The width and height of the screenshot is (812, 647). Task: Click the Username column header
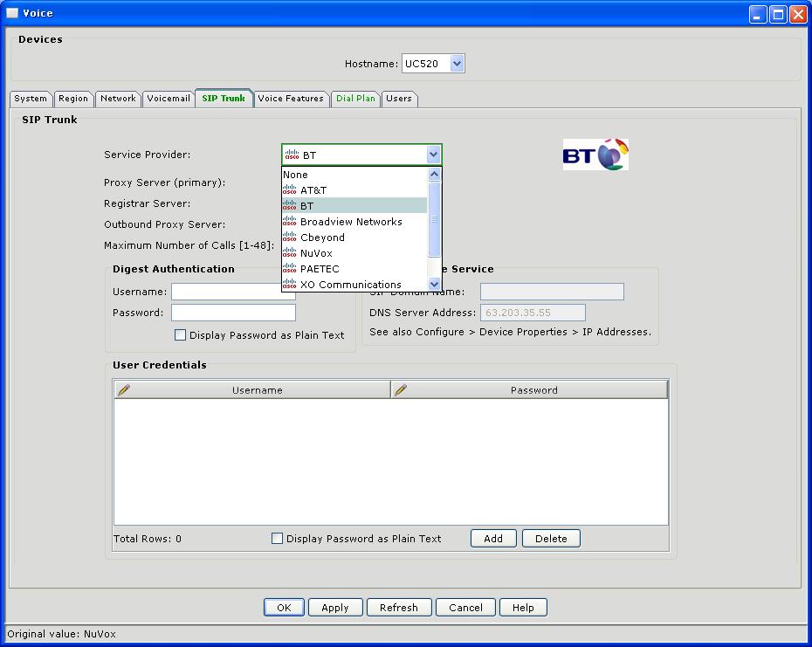[252, 389]
